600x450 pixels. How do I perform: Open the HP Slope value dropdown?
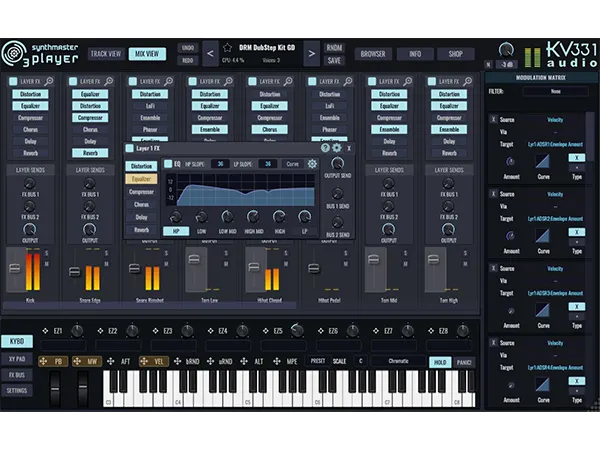pos(220,164)
